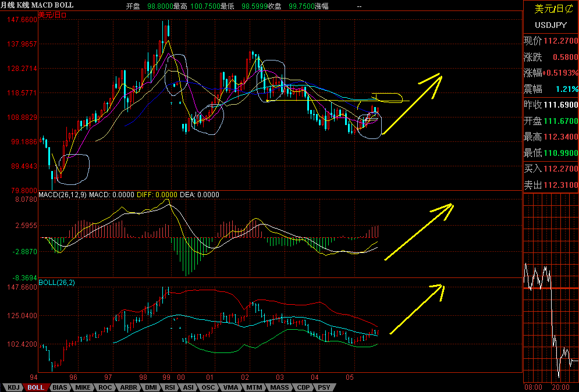Click the 20:00 time label under mini chart
579x392 pixels.
pyautogui.click(x=560, y=387)
